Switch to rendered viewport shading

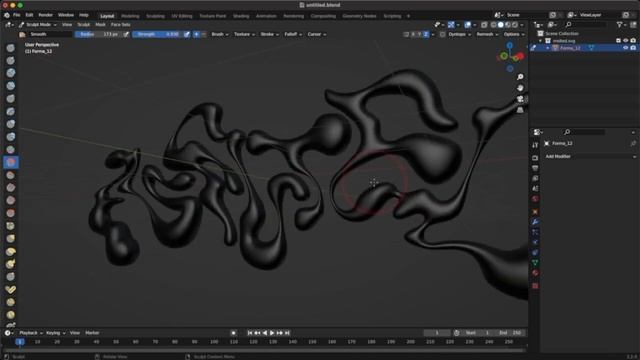515,25
